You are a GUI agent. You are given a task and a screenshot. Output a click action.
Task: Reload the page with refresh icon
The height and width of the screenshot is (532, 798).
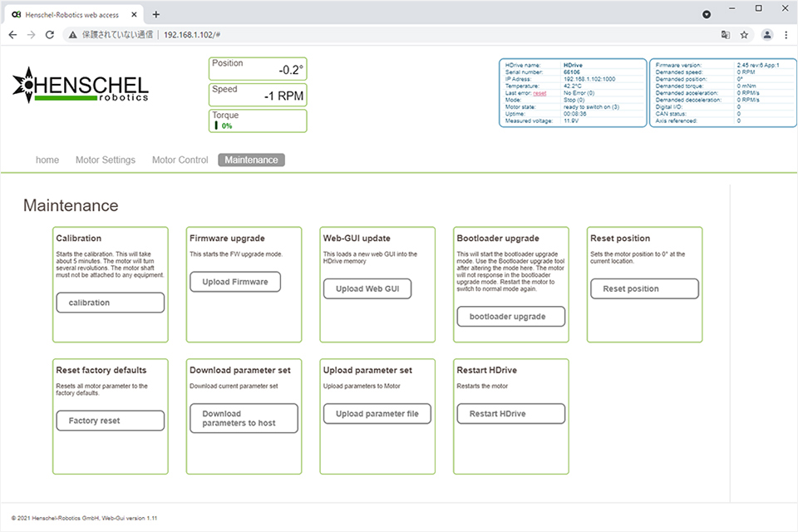pos(49,35)
